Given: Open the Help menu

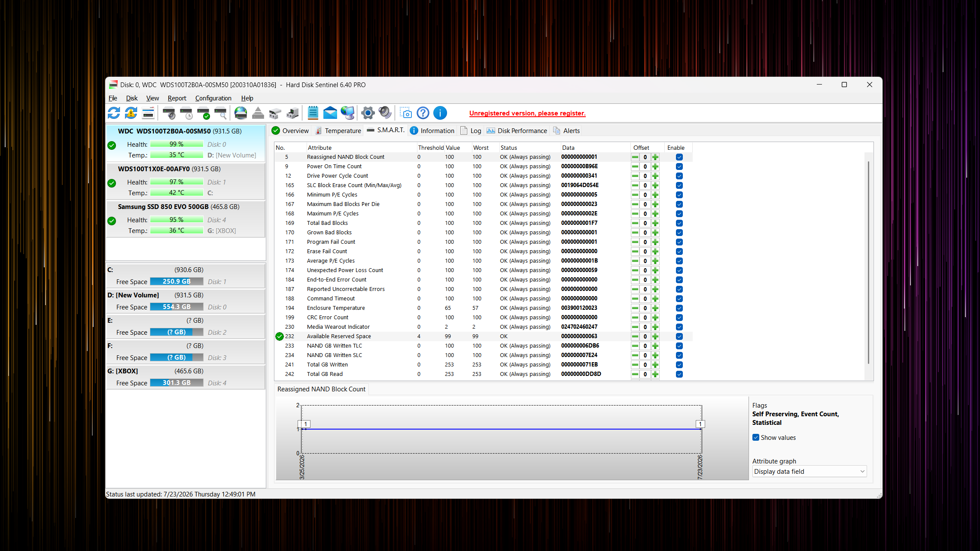Looking at the screenshot, I should (x=247, y=98).
